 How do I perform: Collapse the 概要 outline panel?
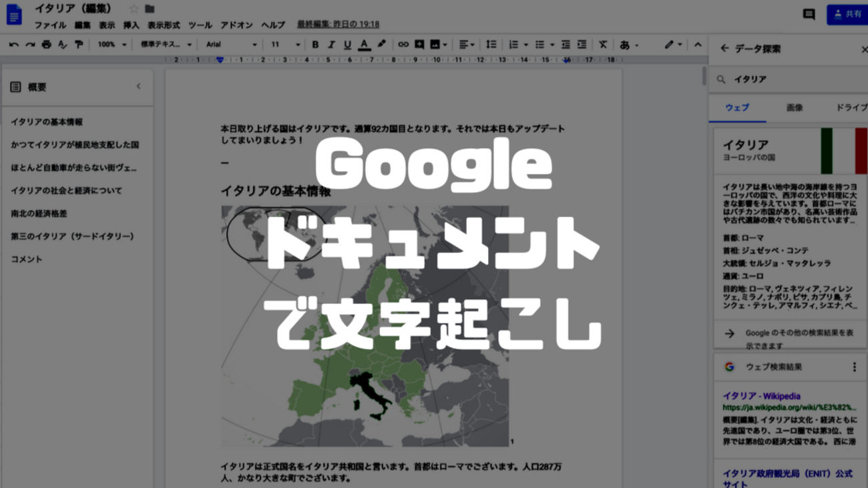139,86
